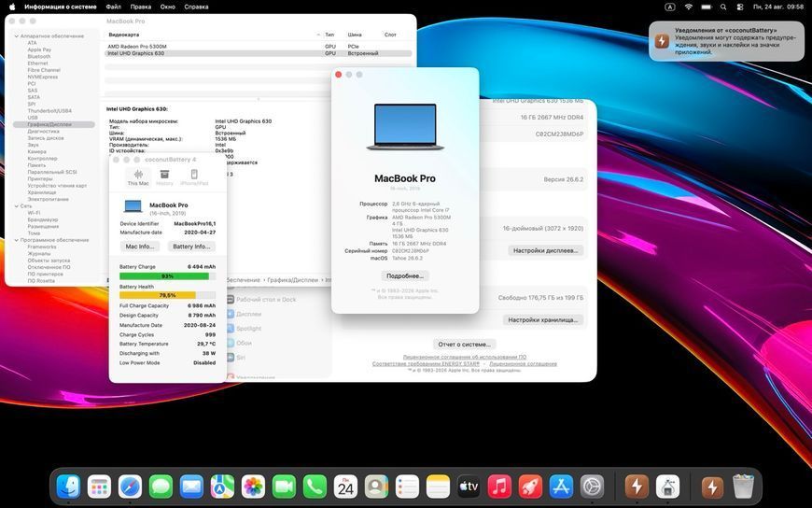812x508 pixels.
Task: Open the Launchpad apps grid icon in Dock
Action: 99,487
